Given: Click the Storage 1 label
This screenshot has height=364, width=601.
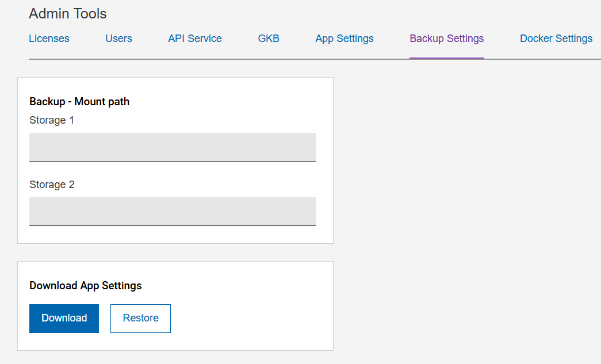Looking at the screenshot, I should tap(52, 120).
